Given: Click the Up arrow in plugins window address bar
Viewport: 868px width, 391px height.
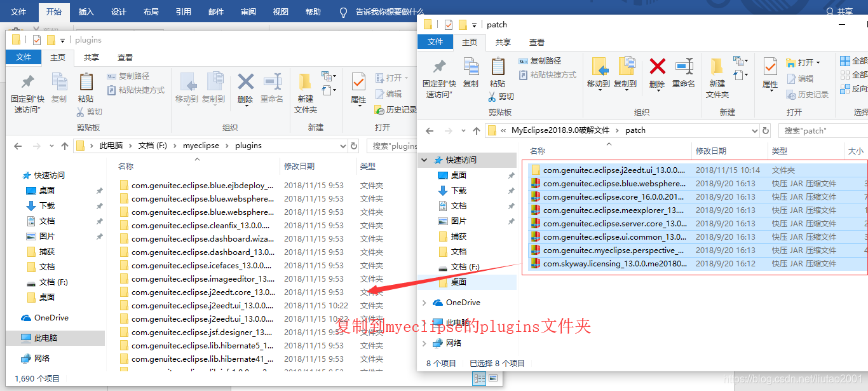Looking at the screenshot, I should tap(65, 146).
